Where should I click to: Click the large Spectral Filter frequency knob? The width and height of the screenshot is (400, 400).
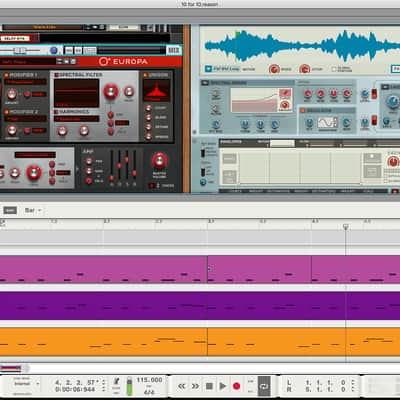111,91
